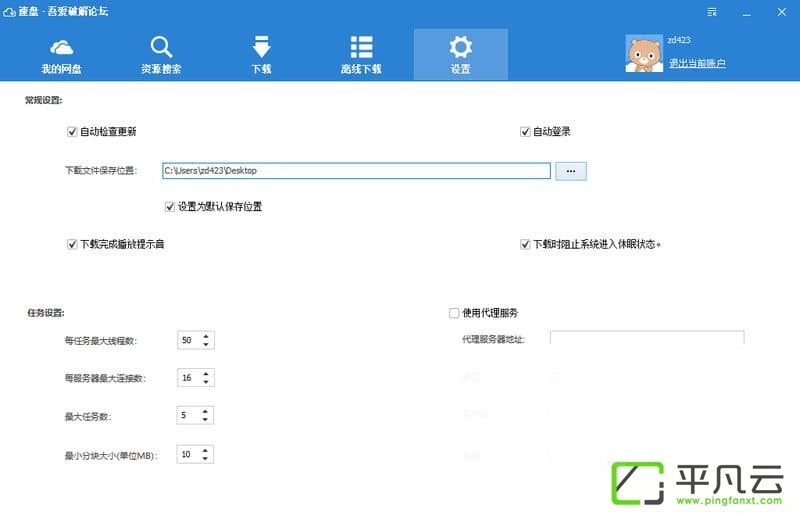Toggle 下载时阻止系统进入休眠状态 checkbox
This screenshot has height=516, width=800.
point(525,244)
